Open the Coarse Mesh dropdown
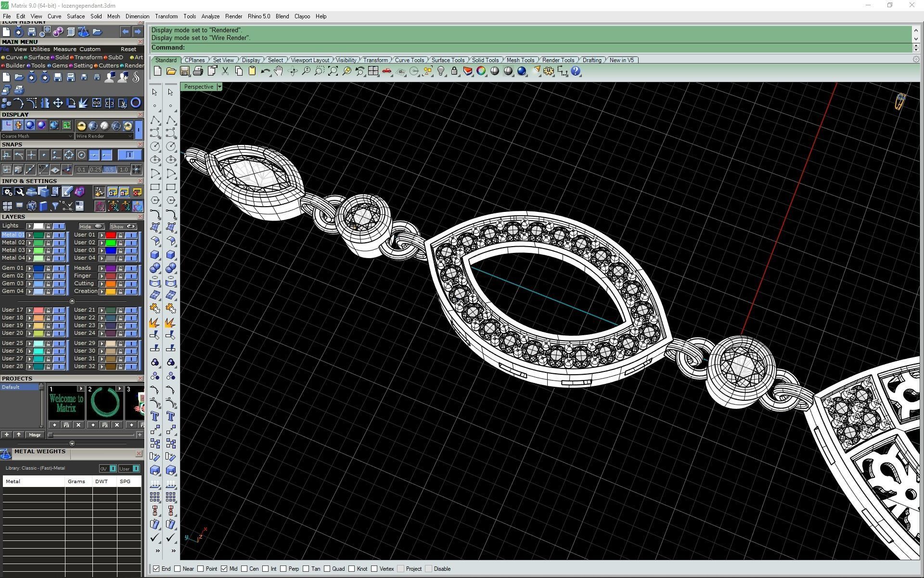Image resolution: width=924 pixels, height=578 pixels. [x=37, y=136]
